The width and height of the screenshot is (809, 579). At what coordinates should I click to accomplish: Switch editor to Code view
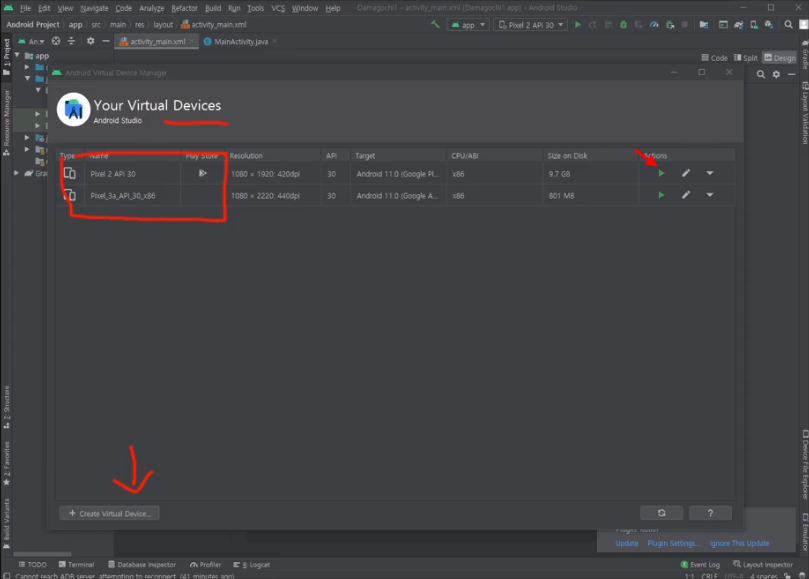click(714, 58)
